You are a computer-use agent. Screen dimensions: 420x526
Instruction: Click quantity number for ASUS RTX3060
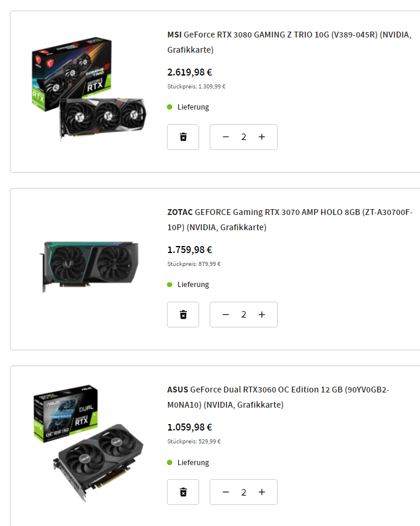point(244,492)
